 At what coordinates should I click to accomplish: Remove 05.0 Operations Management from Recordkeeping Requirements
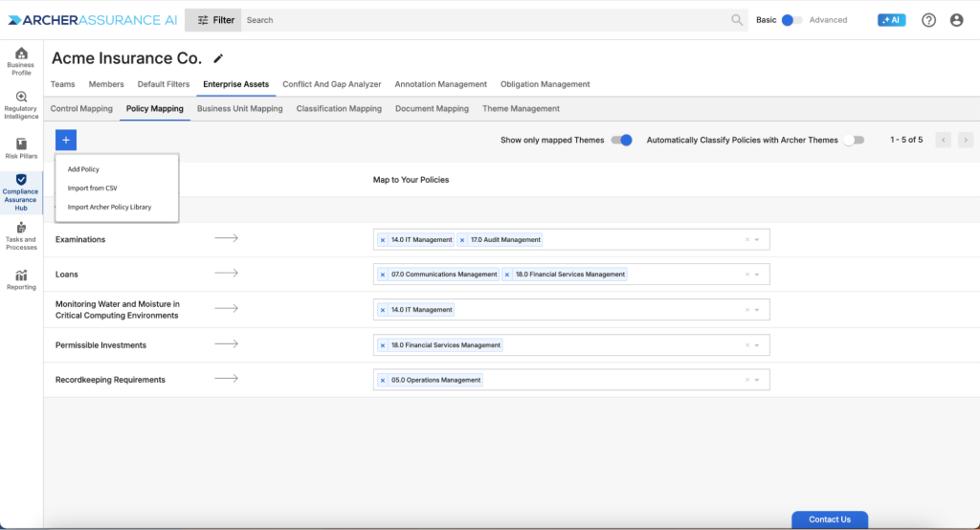(383, 380)
